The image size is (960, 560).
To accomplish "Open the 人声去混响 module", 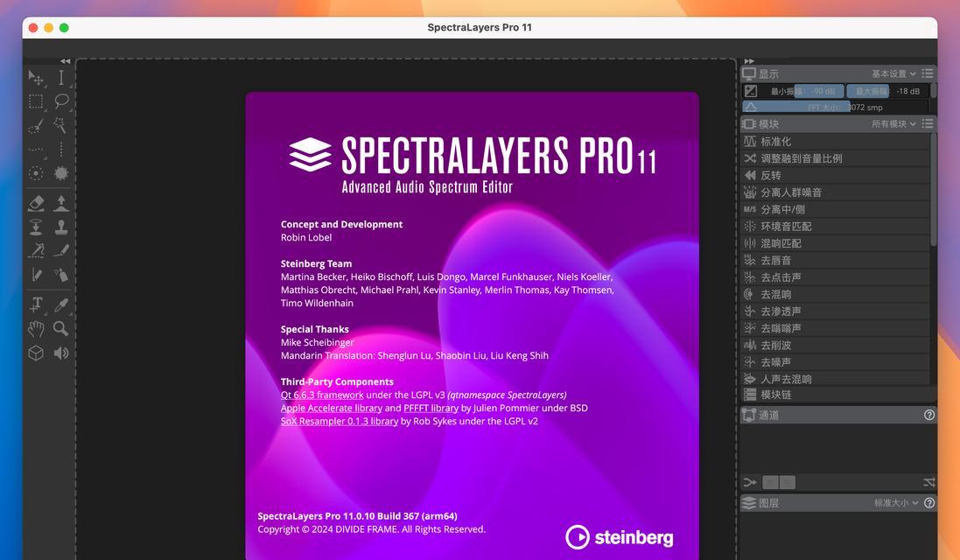I will (x=835, y=379).
